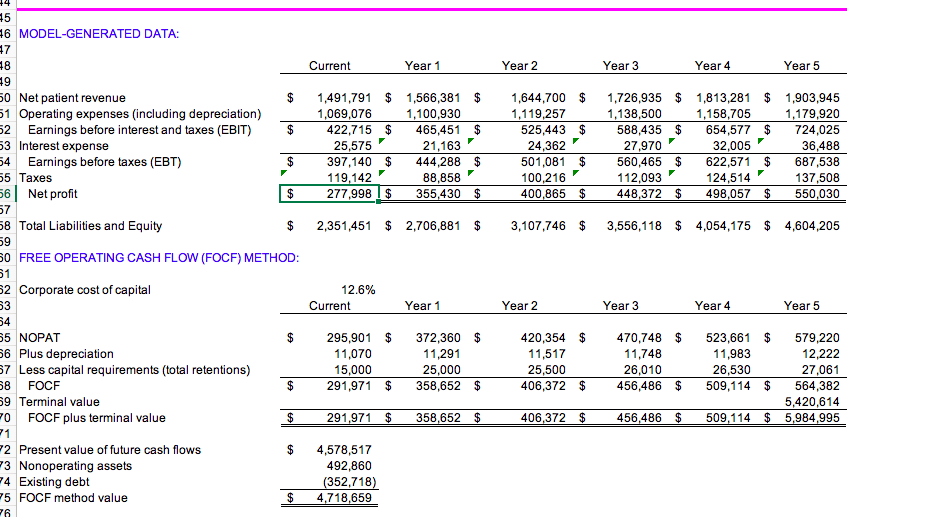Select Year 2 NOPAT value 420,354
The width and height of the screenshot is (945, 517).
pos(543,337)
